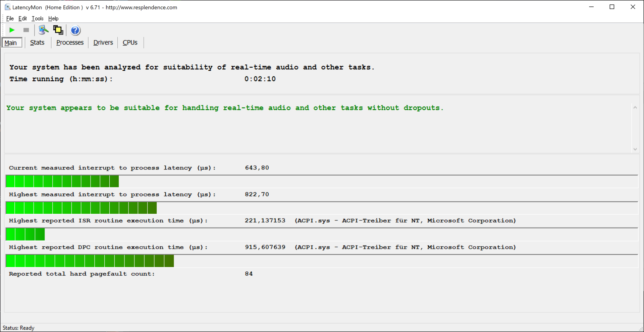Switch to the Main tab

point(11,43)
